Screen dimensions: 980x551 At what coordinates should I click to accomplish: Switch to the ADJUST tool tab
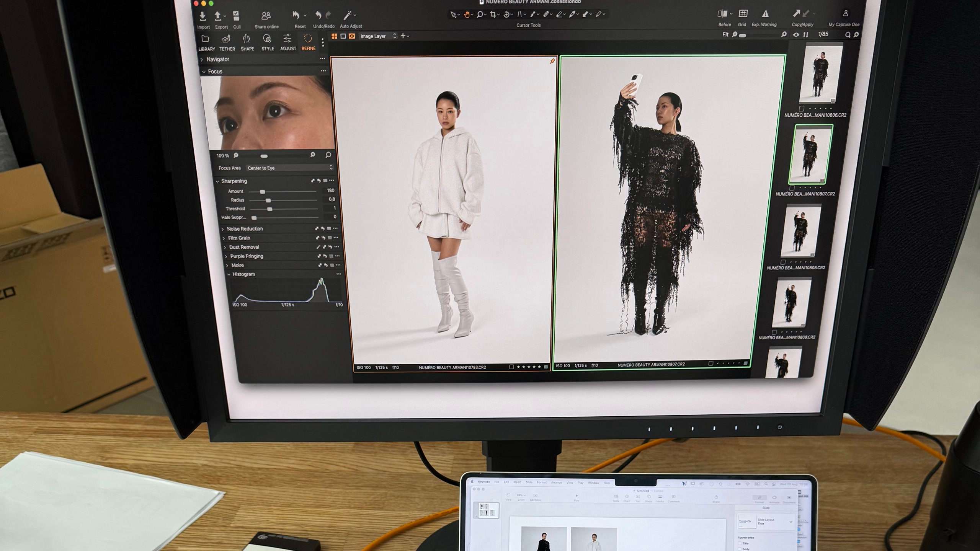(288, 43)
